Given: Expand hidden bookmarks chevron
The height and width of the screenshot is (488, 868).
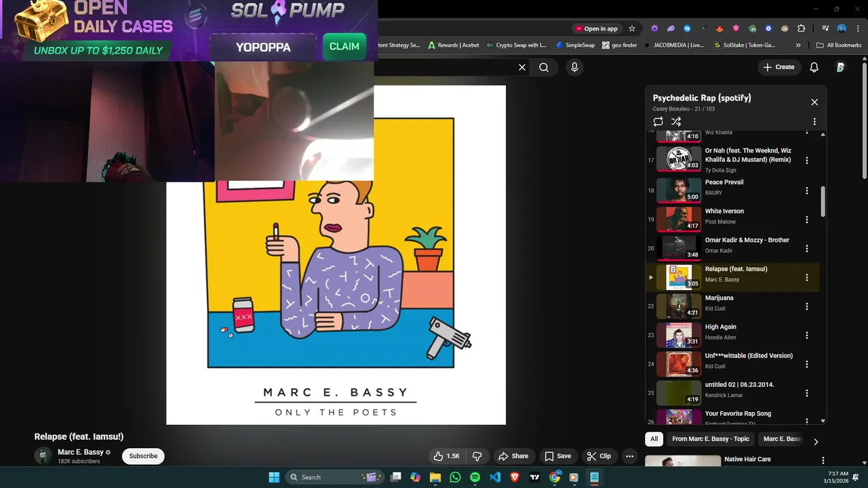Looking at the screenshot, I should pyautogui.click(x=798, y=45).
